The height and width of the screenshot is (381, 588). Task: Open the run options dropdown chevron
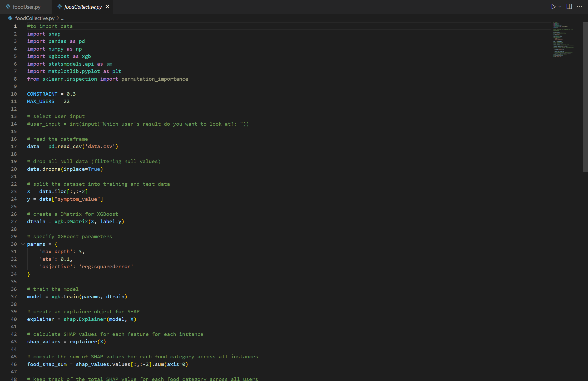coord(560,7)
